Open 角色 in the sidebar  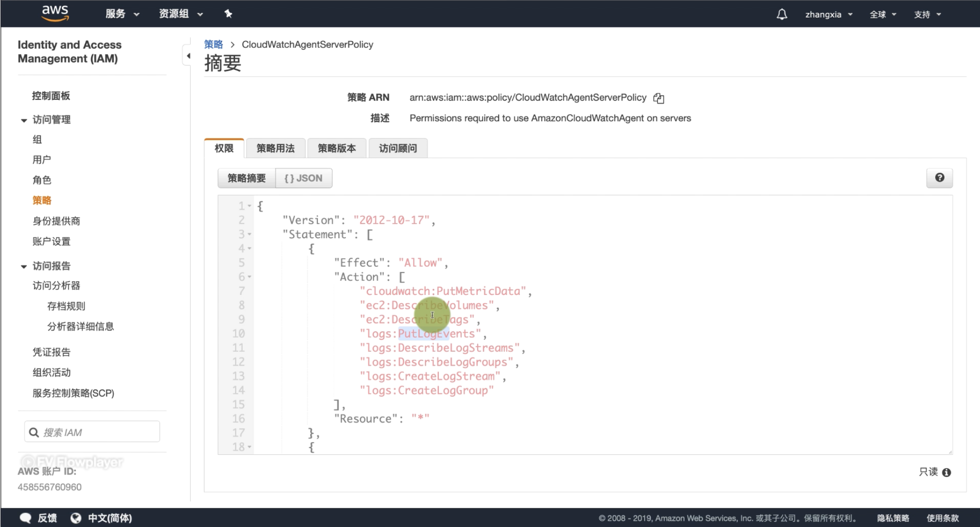pos(42,180)
